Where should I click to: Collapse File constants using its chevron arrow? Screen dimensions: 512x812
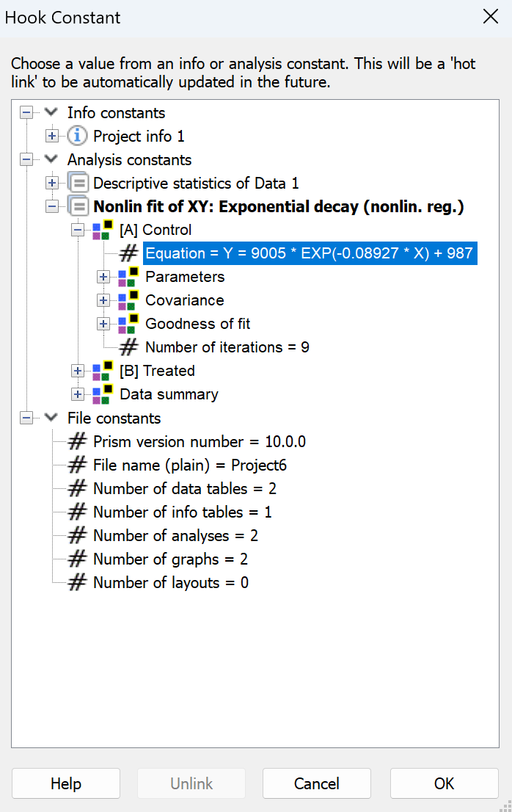point(51,418)
